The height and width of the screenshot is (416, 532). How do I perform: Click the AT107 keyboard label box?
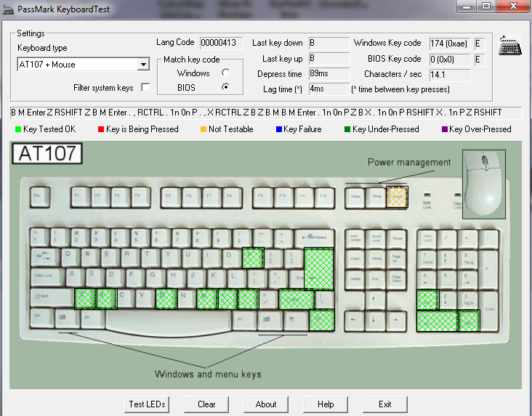pos(47,154)
